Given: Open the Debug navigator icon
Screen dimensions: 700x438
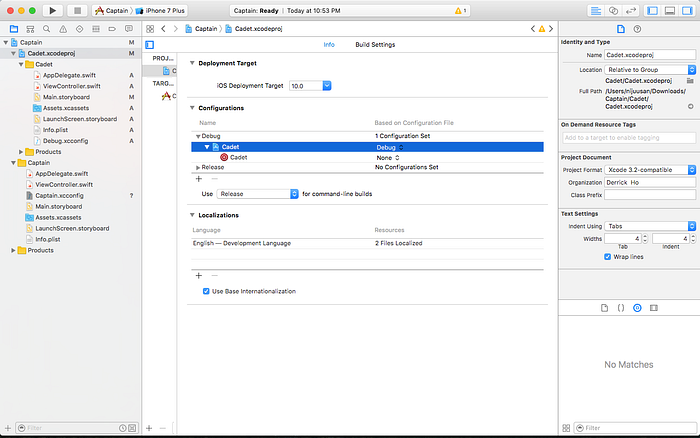Looking at the screenshot, I should pyautogui.click(x=96, y=29).
